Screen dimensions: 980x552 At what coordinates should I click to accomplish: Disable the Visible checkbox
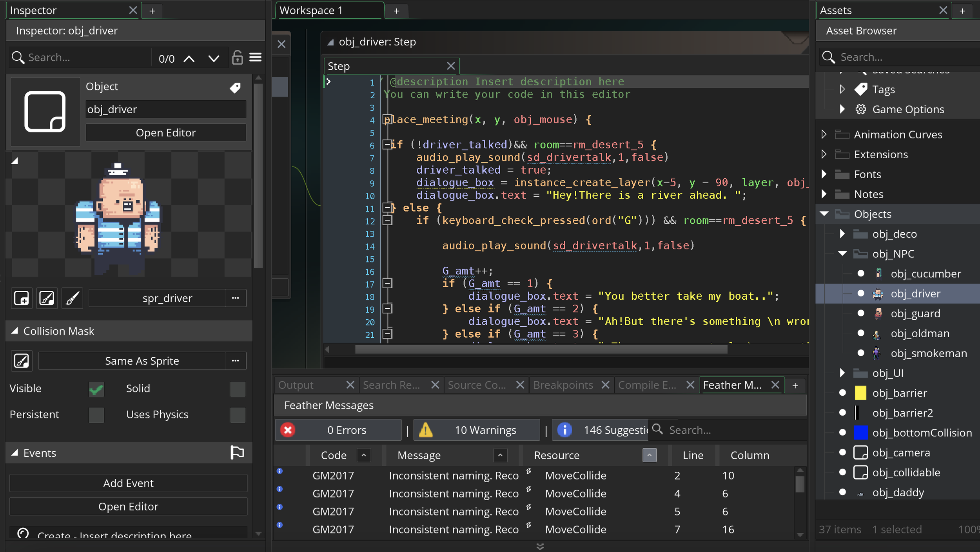coord(96,389)
